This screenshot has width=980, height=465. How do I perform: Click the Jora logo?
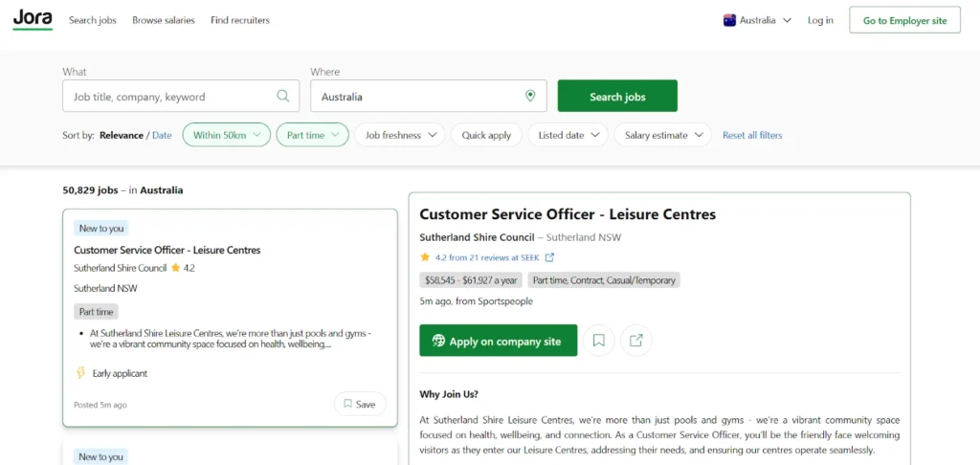[33, 19]
